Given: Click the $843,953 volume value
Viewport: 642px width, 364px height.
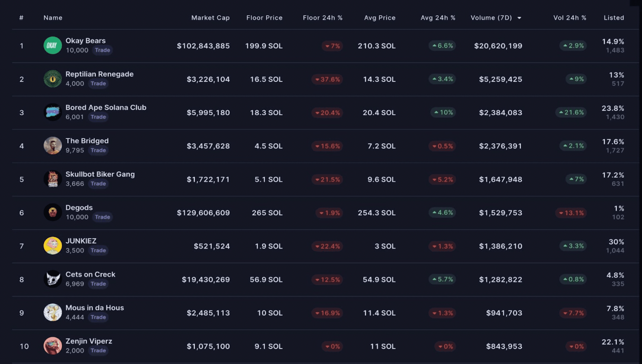Looking at the screenshot, I should (x=504, y=346).
